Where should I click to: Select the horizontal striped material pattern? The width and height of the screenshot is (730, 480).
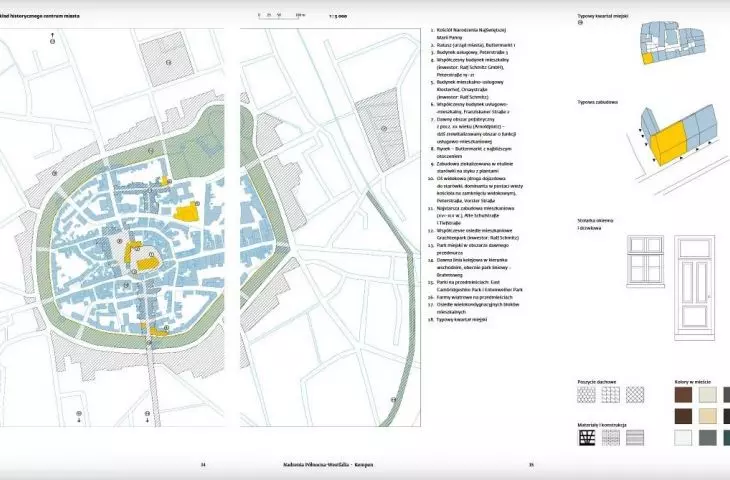tap(635, 438)
